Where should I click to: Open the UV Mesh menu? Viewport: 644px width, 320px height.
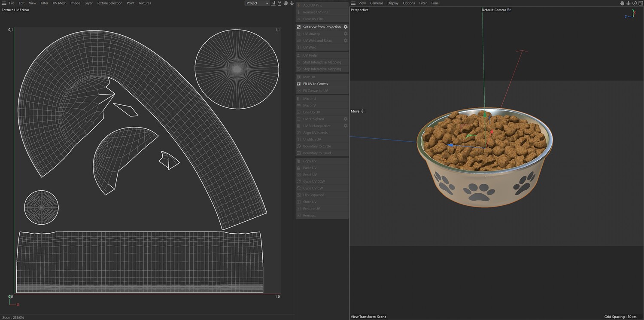[60, 3]
